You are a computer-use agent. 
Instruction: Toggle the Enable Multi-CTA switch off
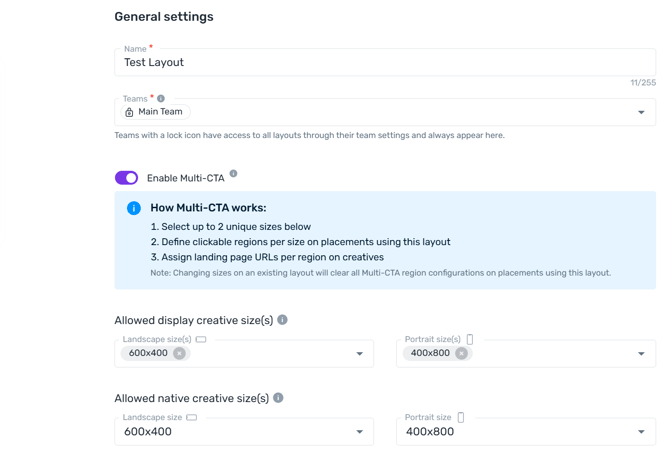pos(126,178)
